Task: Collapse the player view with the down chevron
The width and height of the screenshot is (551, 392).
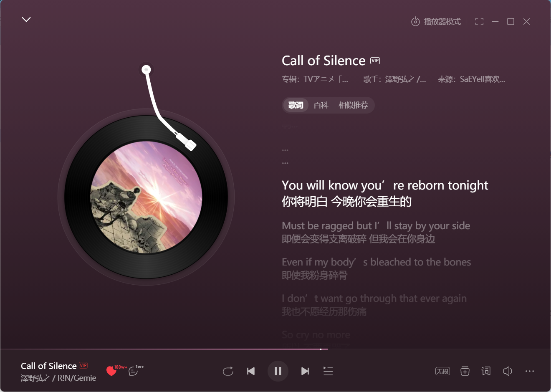Action: (26, 20)
